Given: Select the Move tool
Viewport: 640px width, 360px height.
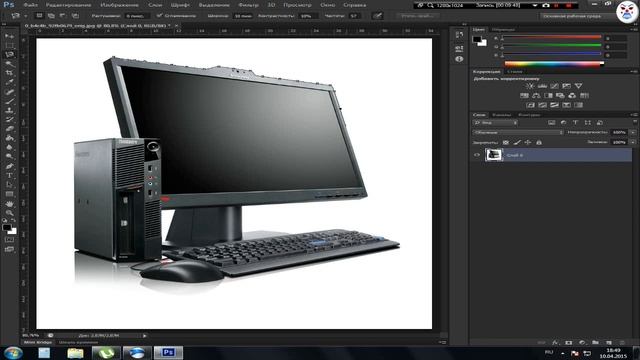Looking at the screenshot, I should tap(9, 36).
